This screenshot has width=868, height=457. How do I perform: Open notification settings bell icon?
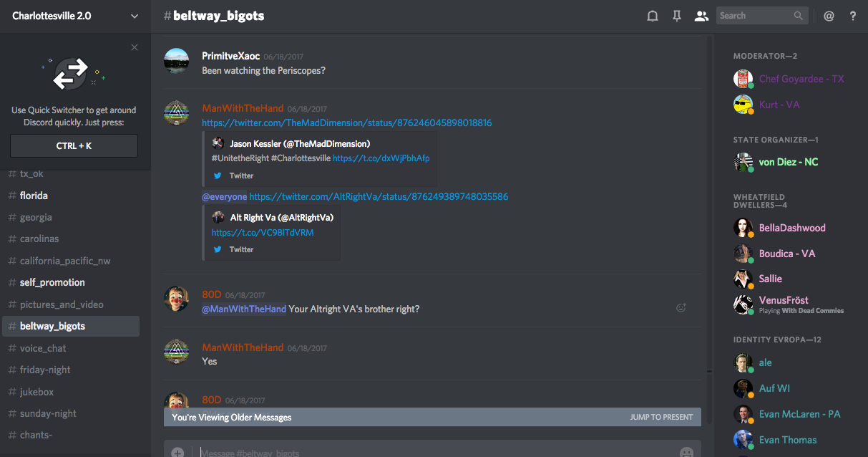coord(653,16)
